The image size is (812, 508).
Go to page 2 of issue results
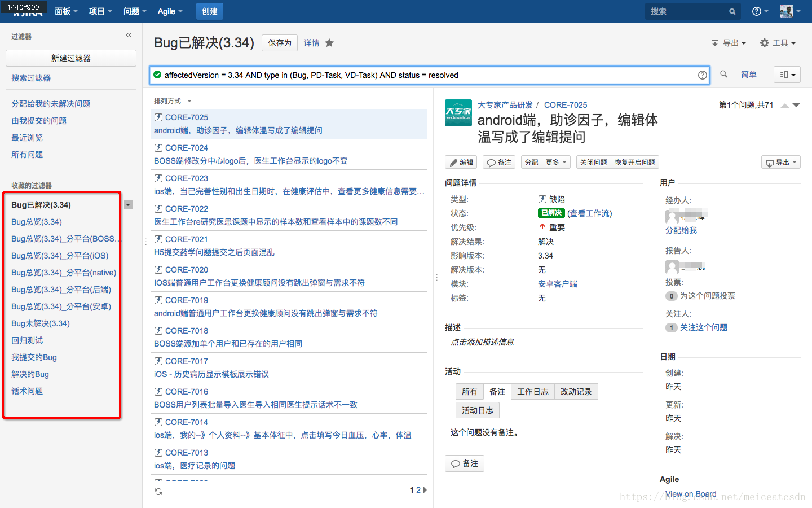click(418, 490)
